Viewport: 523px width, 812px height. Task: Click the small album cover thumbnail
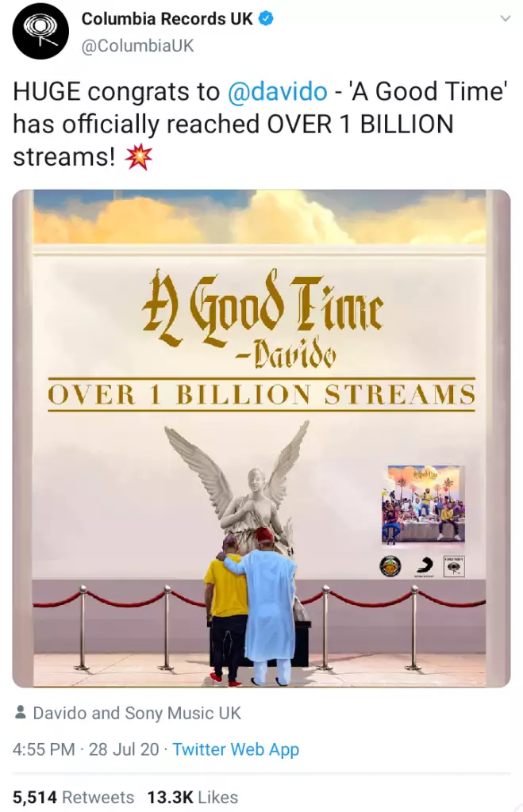tap(424, 504)
